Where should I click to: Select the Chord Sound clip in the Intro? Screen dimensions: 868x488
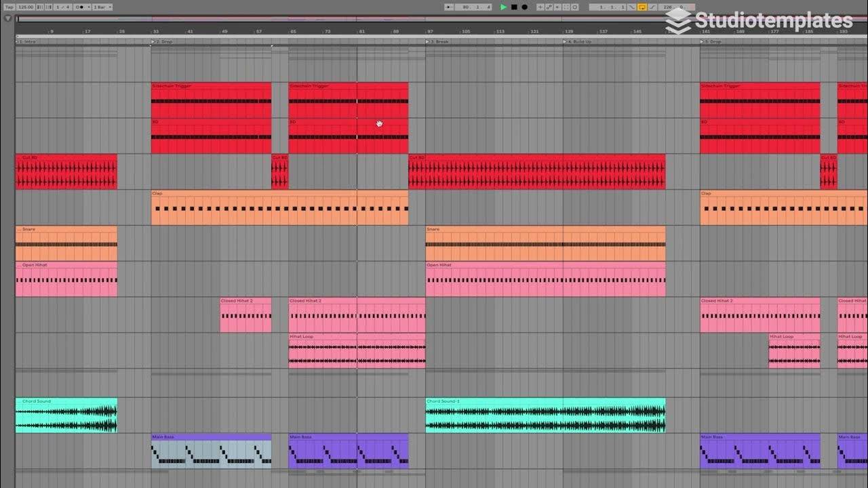click(66, 415)
